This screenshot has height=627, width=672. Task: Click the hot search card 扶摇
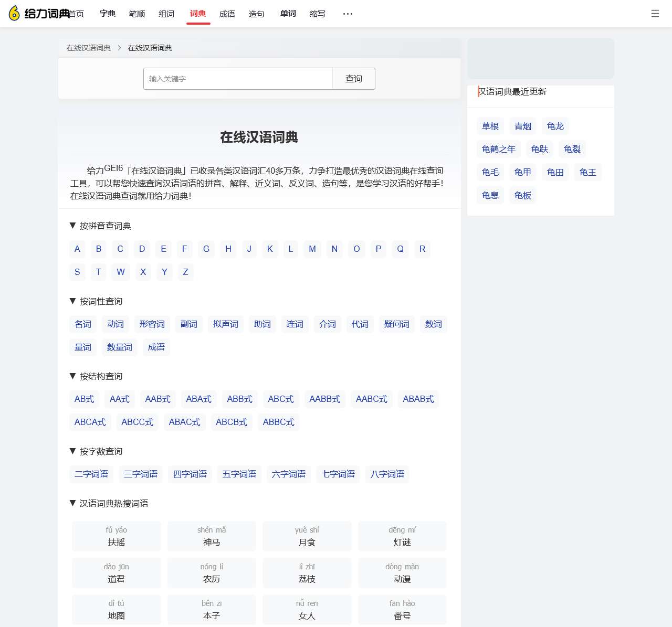[115, 536]
